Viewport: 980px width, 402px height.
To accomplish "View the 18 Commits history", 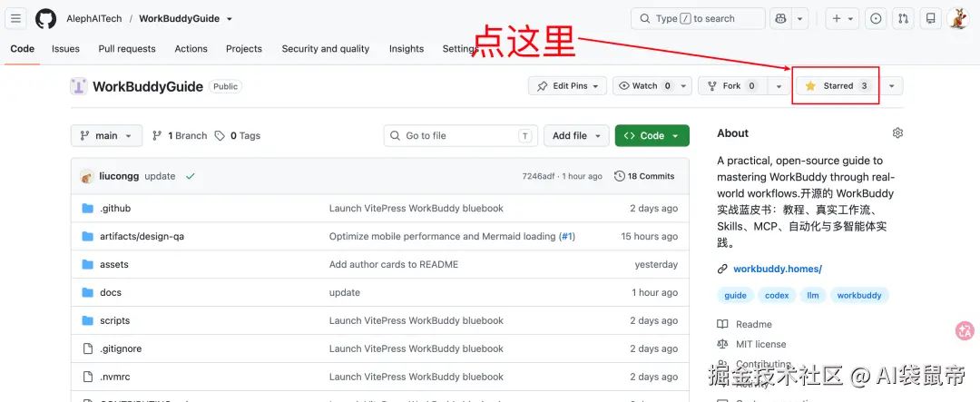I will pos(644,176).
